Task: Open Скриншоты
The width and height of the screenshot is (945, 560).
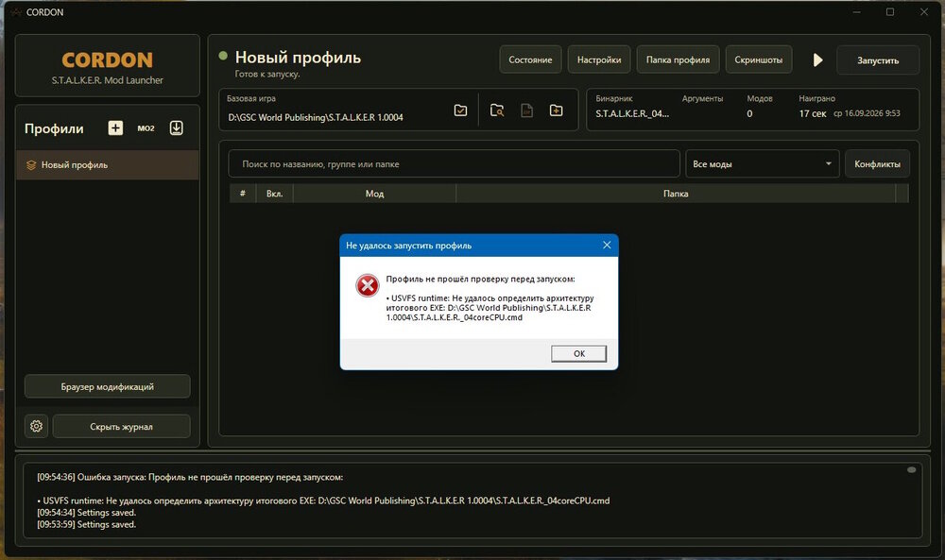Action: (759, 59)
